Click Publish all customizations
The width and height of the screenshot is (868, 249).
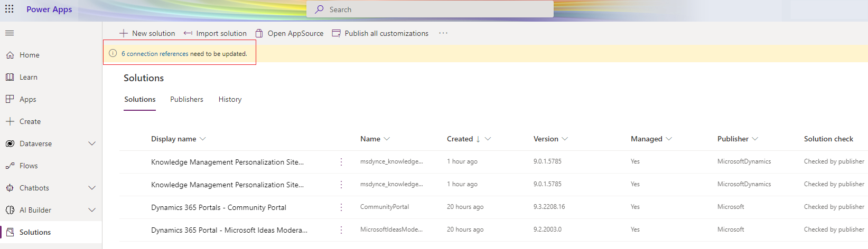point(380,33)
